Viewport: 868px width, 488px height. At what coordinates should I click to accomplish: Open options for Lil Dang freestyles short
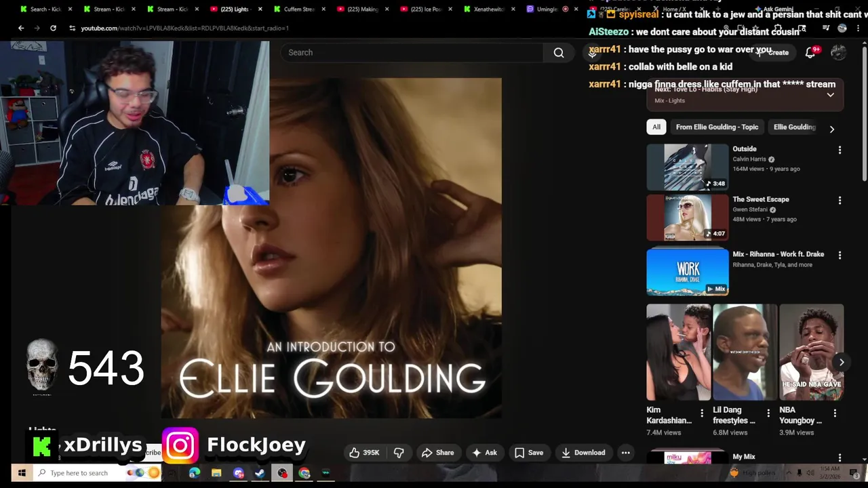pos(768,413)
